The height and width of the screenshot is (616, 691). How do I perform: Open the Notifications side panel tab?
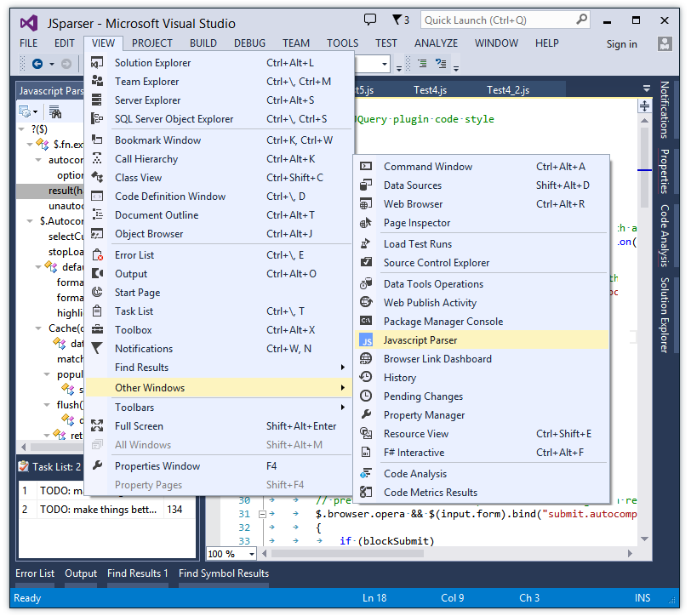[664, 110]
